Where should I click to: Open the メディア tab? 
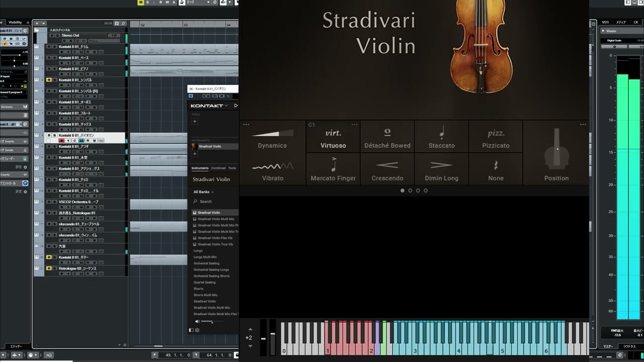pyautogui.click(x=621, y=23)
